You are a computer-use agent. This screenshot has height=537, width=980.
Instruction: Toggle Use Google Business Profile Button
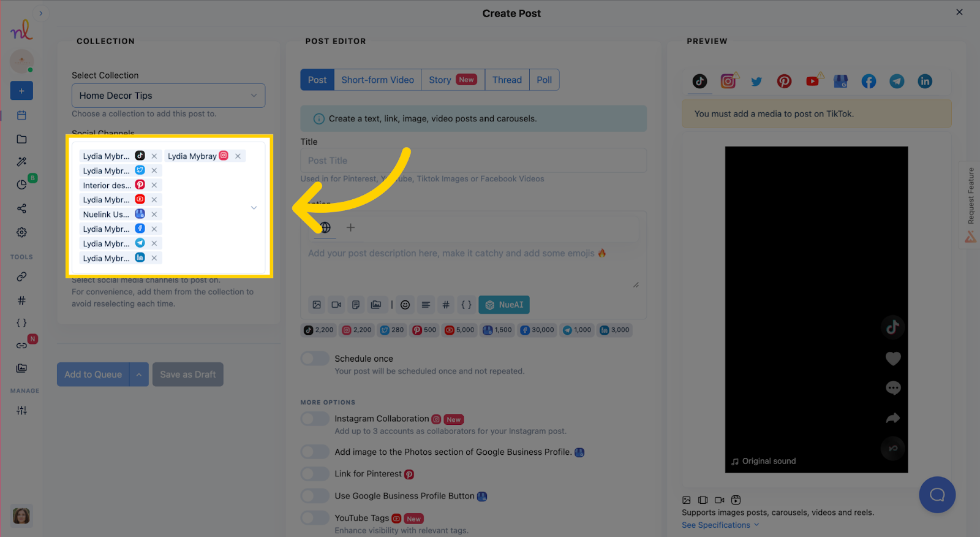(315, 496)
